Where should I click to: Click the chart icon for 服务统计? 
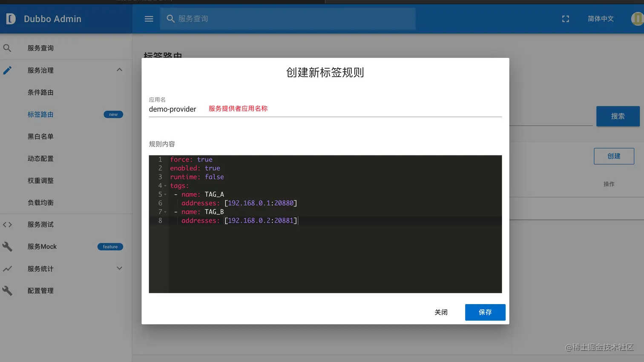pos(7,269)
